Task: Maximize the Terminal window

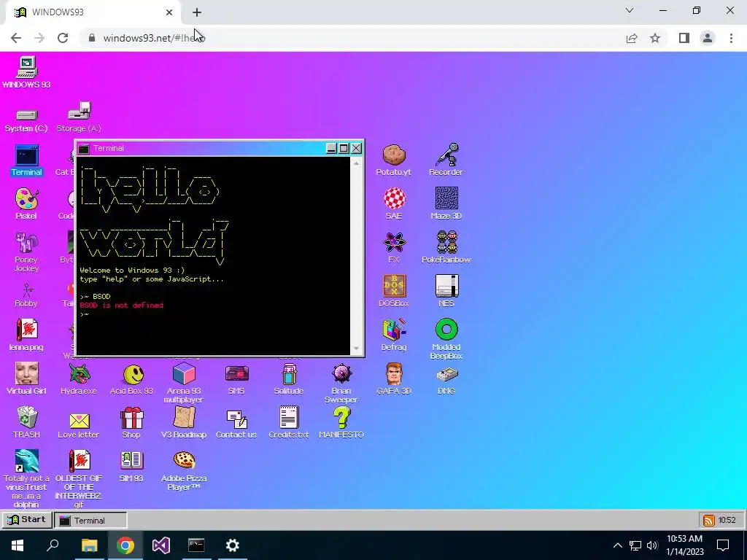Action: 344,149
